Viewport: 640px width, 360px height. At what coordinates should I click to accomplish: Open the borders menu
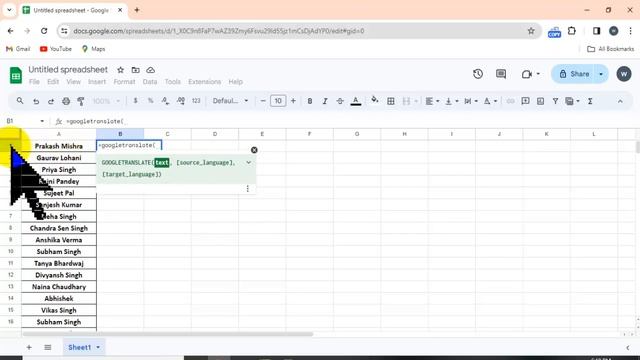[391, 101]
